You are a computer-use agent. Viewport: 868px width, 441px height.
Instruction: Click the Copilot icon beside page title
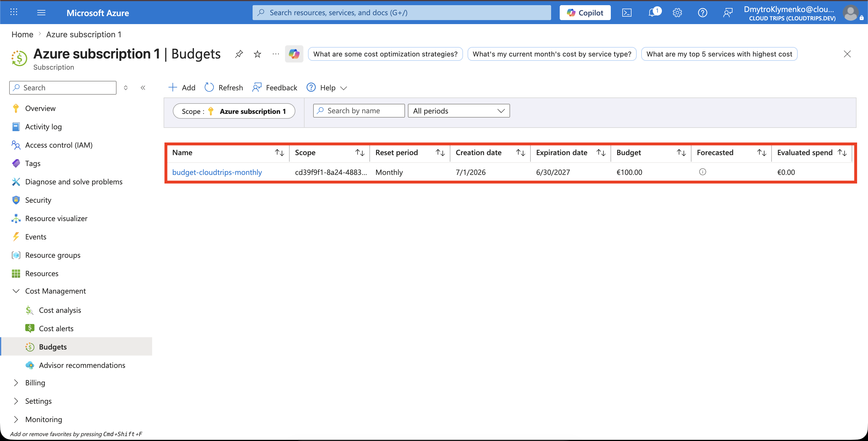(294, 54)
